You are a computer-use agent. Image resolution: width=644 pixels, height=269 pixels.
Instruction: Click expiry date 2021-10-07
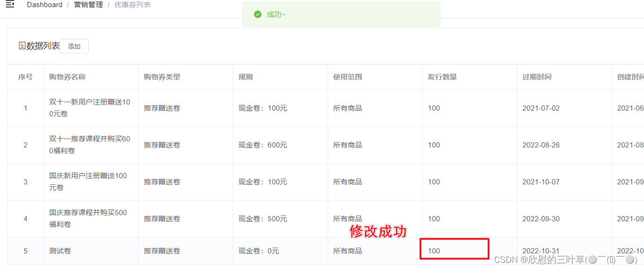[541, 182]
